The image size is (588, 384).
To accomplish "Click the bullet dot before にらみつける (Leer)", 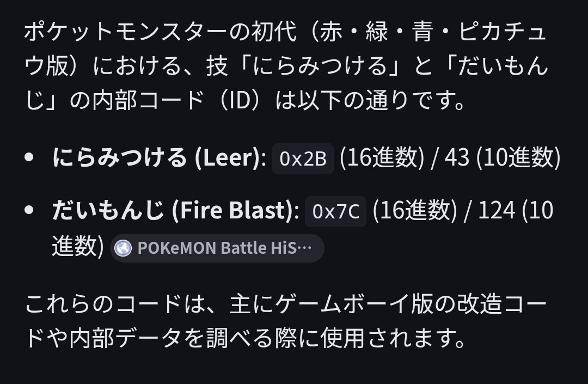I will click(30, 158).
